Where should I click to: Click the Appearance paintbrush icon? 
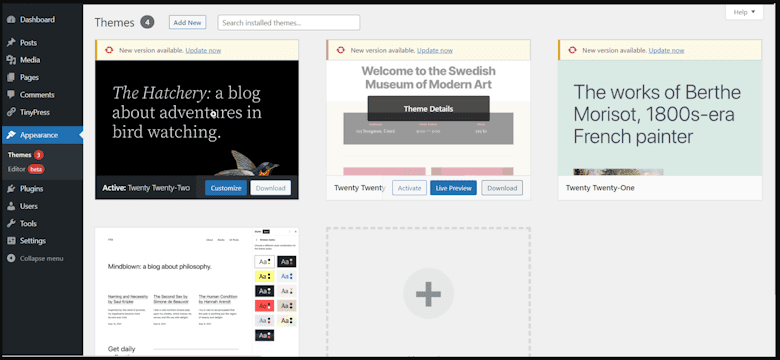(11, 135)
